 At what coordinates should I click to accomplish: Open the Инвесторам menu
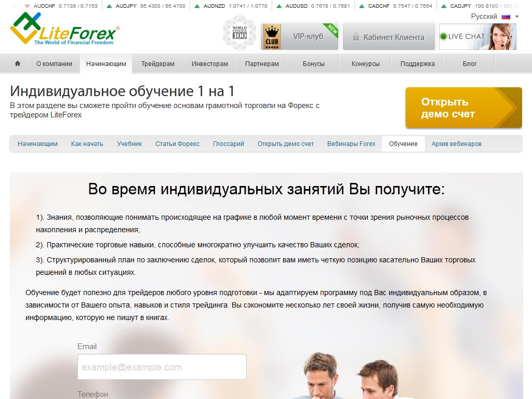click(210, 64)
